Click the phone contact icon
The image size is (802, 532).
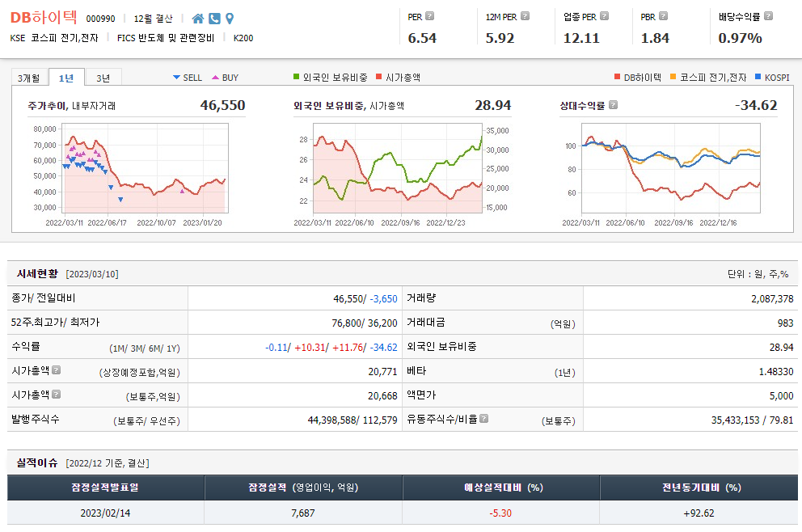[214, 19]
